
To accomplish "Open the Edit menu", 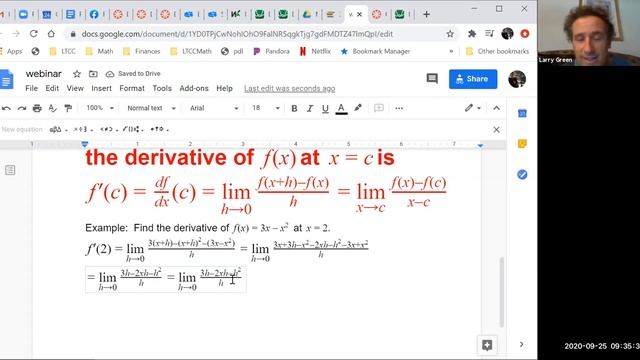I will [52, 88].
